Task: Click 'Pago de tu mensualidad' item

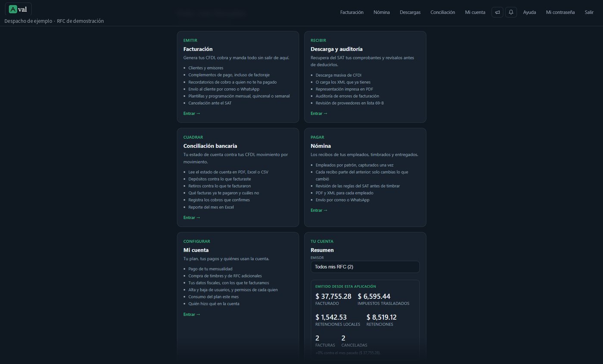Action: point(210,269)
